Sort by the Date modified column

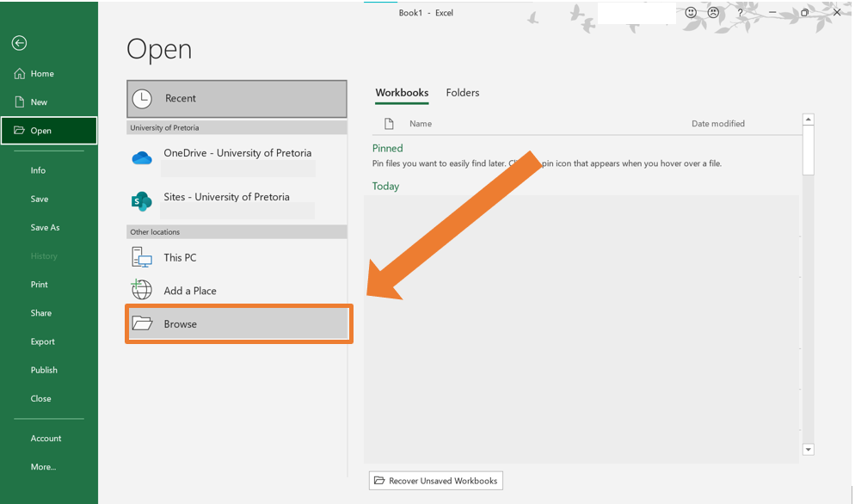(718, 124)
